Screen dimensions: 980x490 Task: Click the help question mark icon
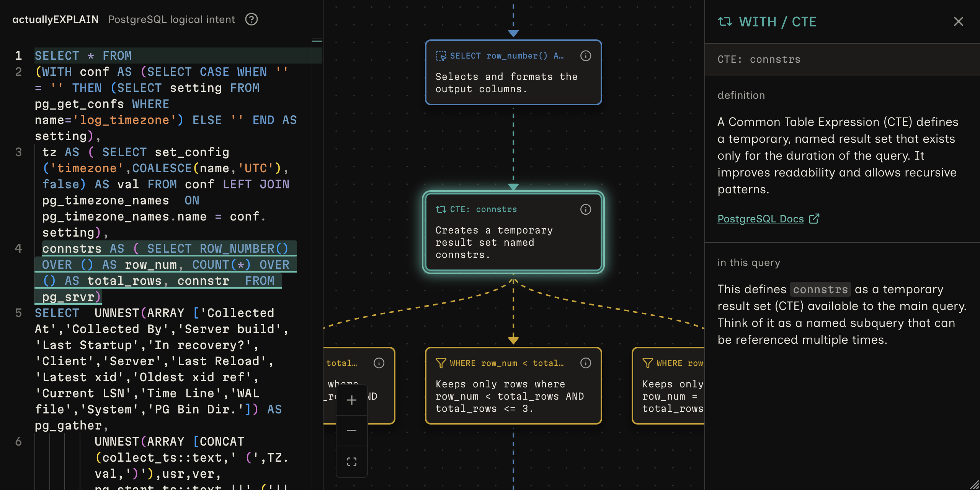(252, 19)
